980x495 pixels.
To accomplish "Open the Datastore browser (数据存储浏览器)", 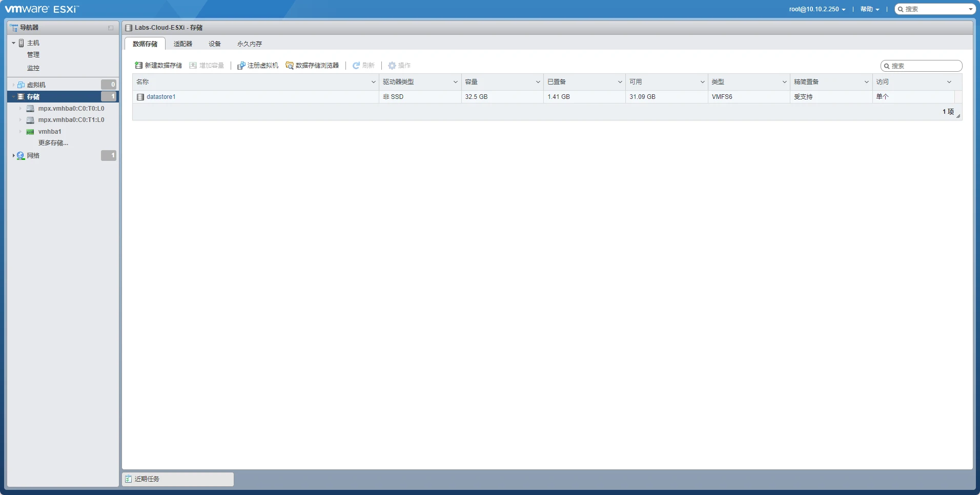I will point(312,66).
